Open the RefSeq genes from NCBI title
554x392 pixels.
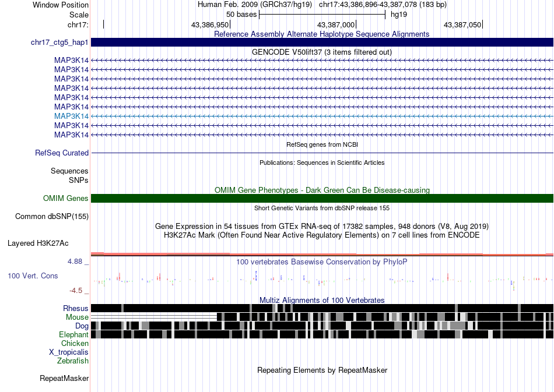[x=322, y=144]
